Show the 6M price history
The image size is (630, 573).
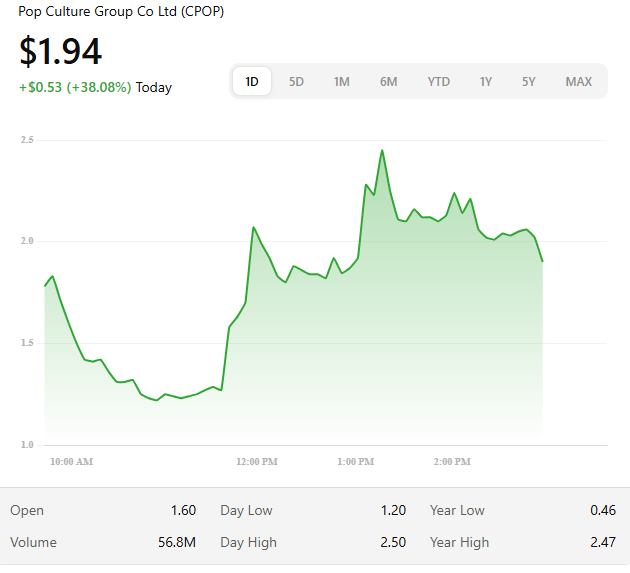(389, 82)
